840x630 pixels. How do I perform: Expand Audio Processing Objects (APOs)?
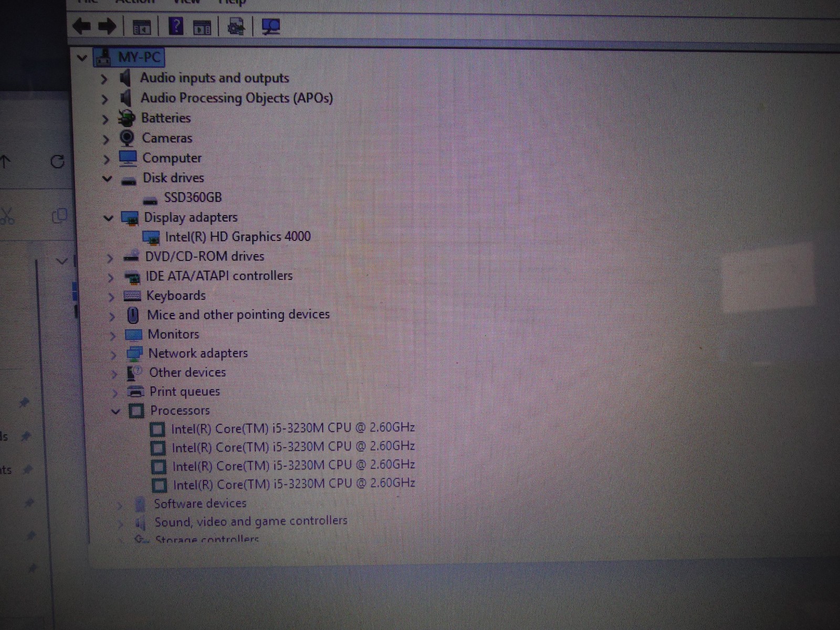click(x=104, y=99)
